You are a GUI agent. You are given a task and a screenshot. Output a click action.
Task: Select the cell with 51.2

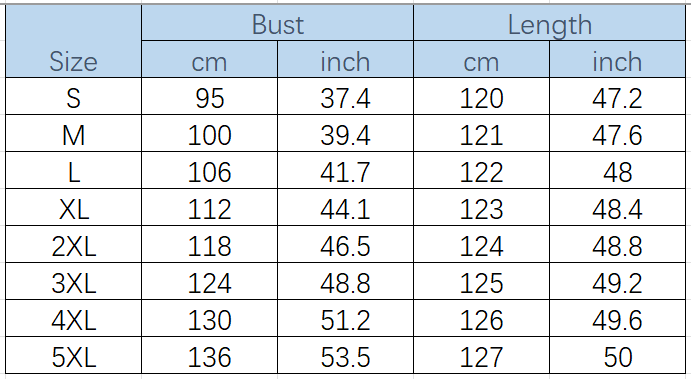(x=345, y=319)
